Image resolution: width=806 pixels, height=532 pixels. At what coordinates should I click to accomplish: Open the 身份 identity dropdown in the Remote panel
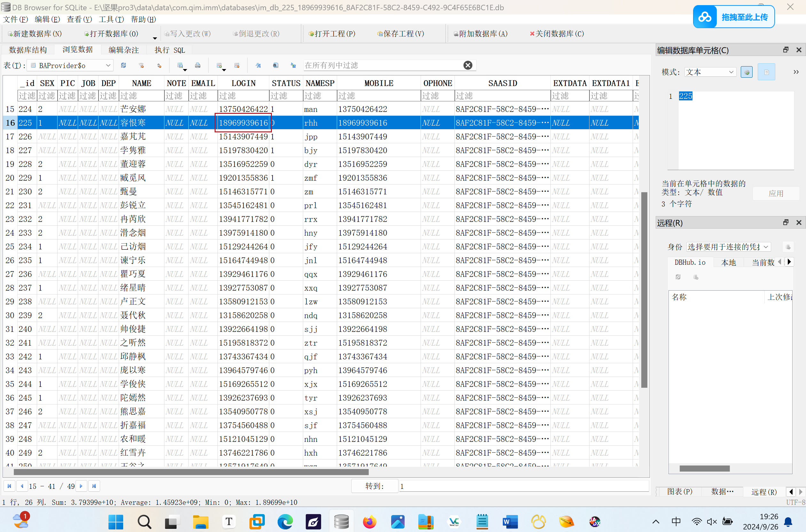(x=728, y=247)
